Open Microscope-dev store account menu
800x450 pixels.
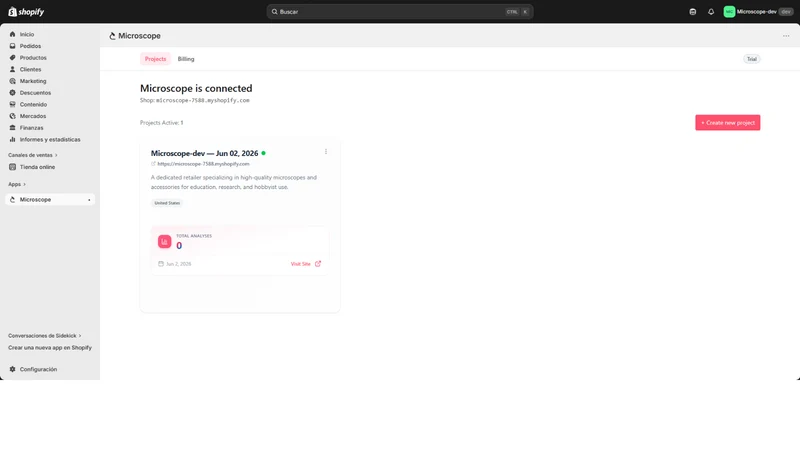click(x=757, y=12)
